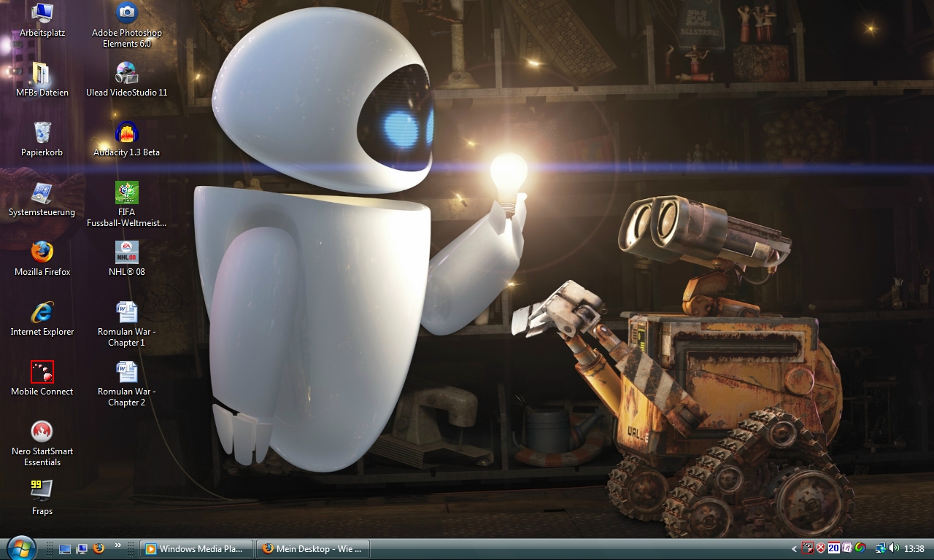The height and width of the screenshot is (560, 934).
Task: Expand the Quick Launch overflow chevron
Action: click(x=117, y=545)
